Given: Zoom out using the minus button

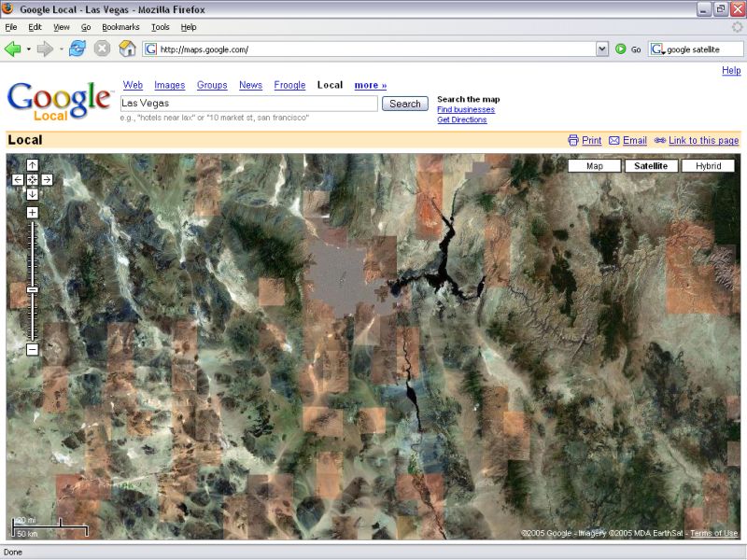Looking at the screenshot, I should coord(32,349).
